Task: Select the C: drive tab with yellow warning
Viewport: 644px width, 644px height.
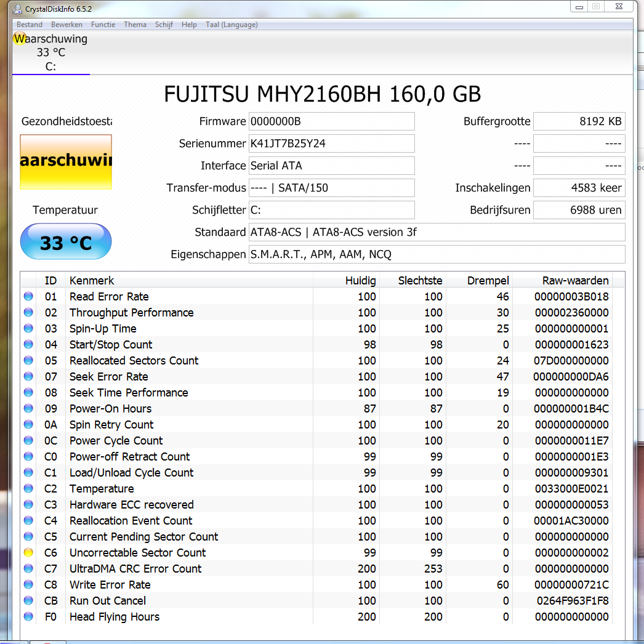Action: pyautogui.click(x=51, y=52)
